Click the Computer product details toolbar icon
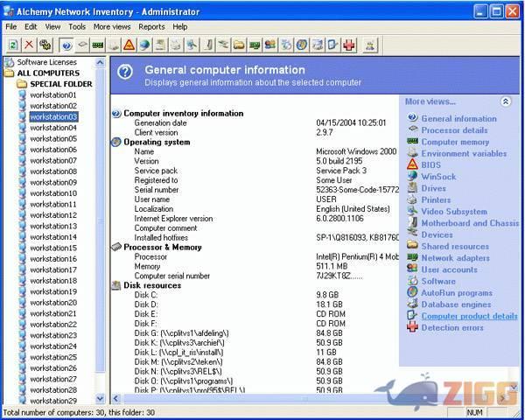 point(333,45)
